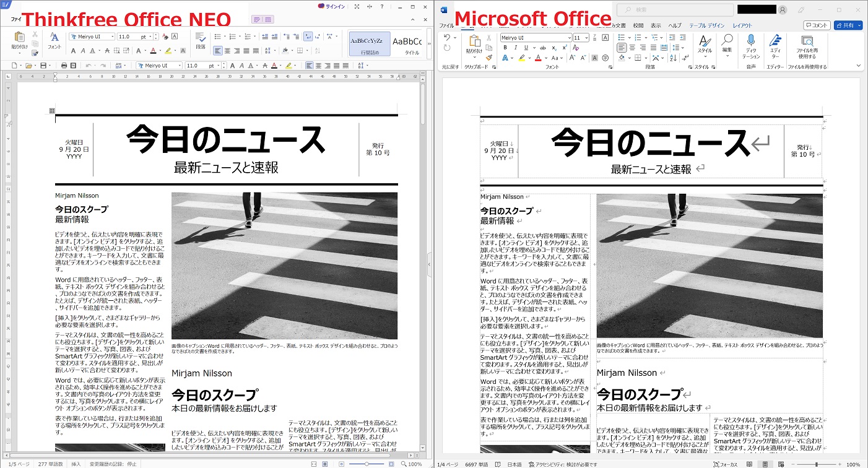
Task: Click the table move handle above the Thinkfree document
Action: [x=53, y=110]
